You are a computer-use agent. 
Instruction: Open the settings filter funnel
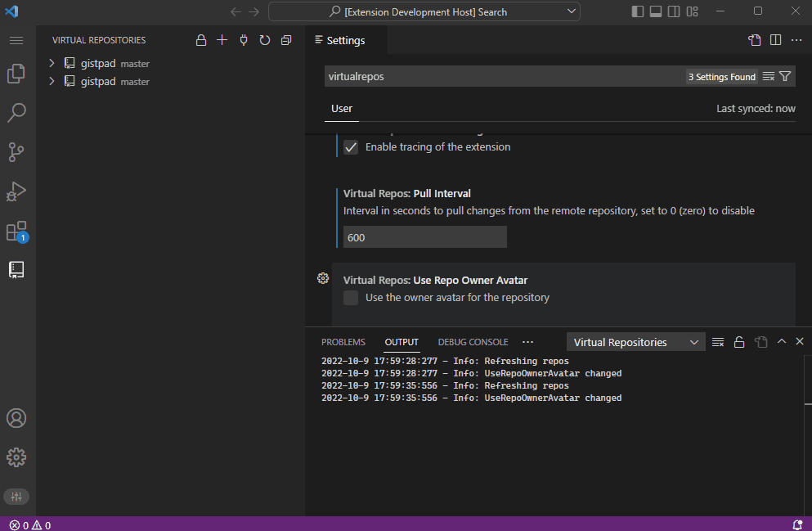785,77
